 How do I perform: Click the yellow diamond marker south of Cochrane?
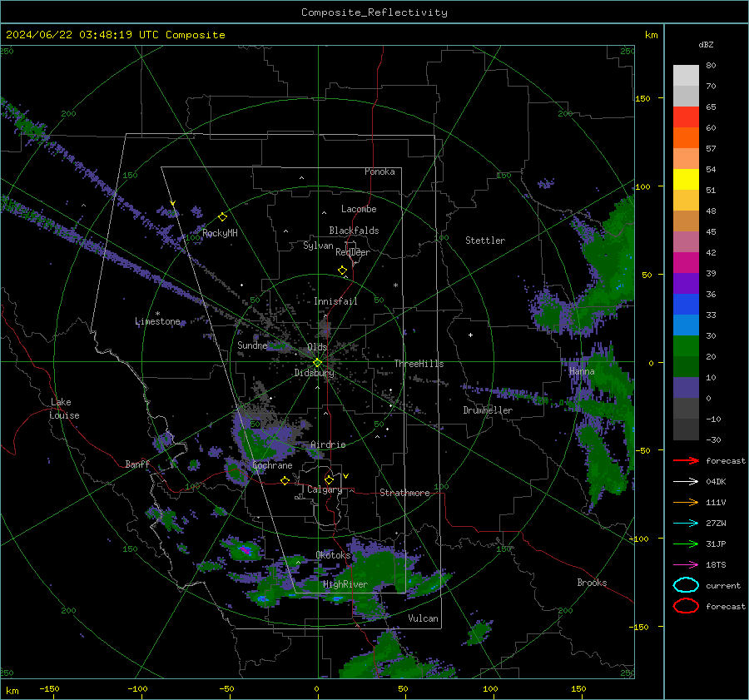click(285, 480)
